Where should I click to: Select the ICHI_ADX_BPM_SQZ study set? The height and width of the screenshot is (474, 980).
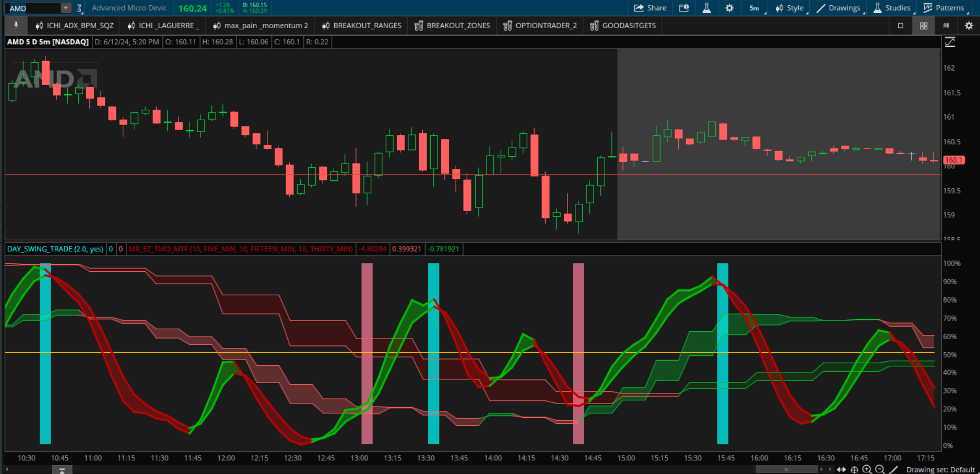(74, 25)
